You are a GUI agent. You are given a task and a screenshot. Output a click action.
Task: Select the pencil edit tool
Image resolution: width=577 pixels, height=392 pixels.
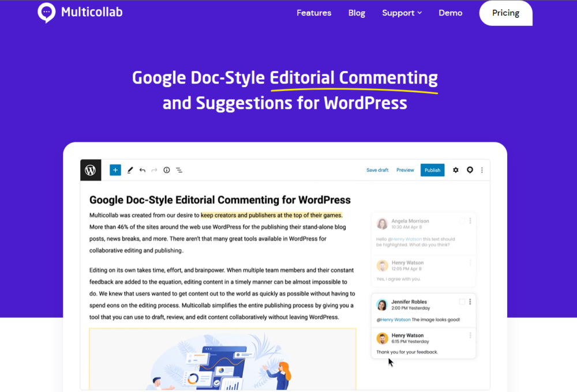pyautogui.click(x=130, y=170)
